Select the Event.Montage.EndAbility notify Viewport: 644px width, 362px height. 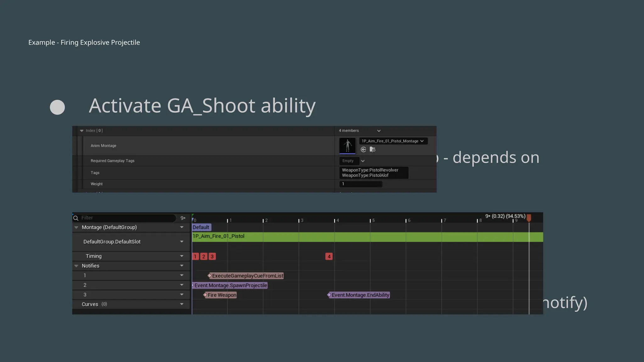point(359,295)
